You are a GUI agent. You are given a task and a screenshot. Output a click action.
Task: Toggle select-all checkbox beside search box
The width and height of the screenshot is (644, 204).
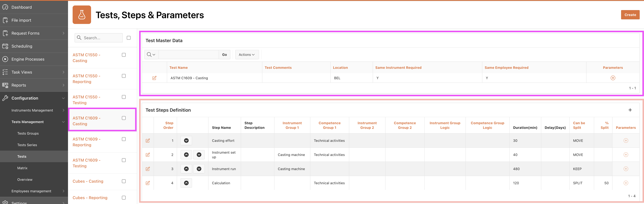pos(129,38)
